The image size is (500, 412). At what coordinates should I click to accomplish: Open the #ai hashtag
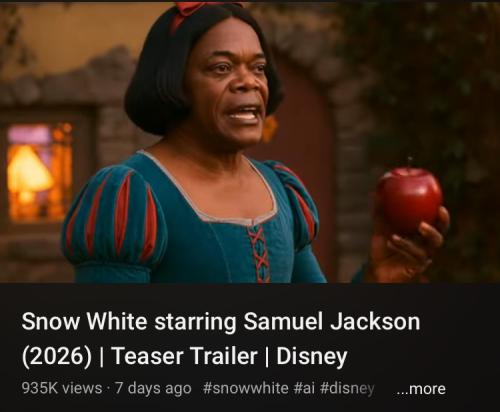pos(304,388)
